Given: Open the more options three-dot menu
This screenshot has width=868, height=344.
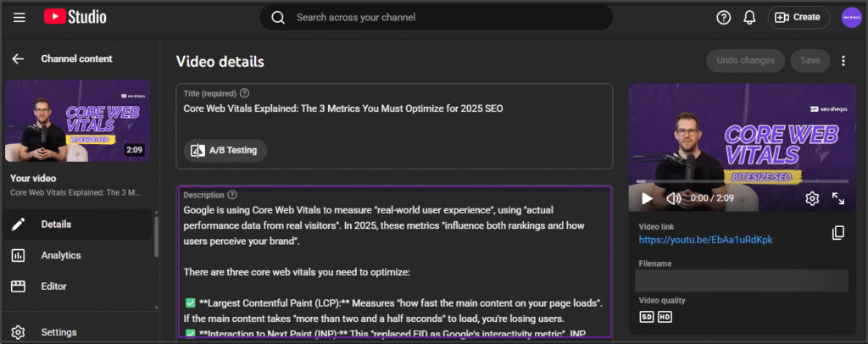Looking at the screenshot, I should pos(843,61).
